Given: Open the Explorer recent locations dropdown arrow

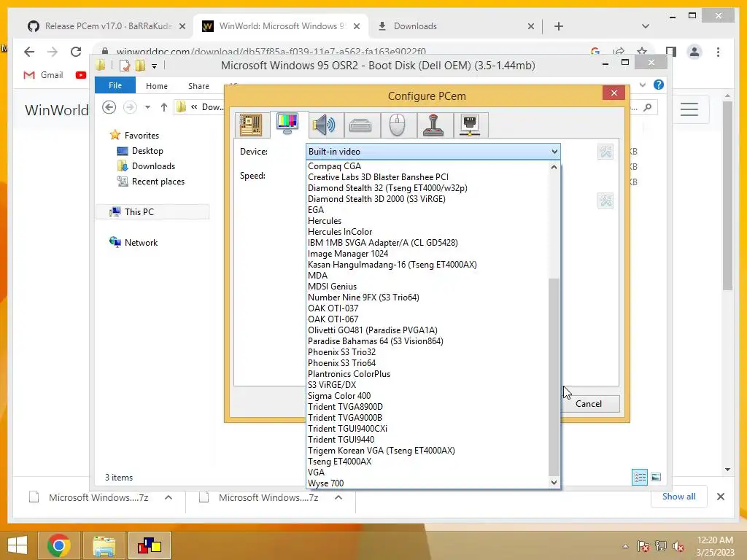Looking at the screenshot, I should [147, 107].
